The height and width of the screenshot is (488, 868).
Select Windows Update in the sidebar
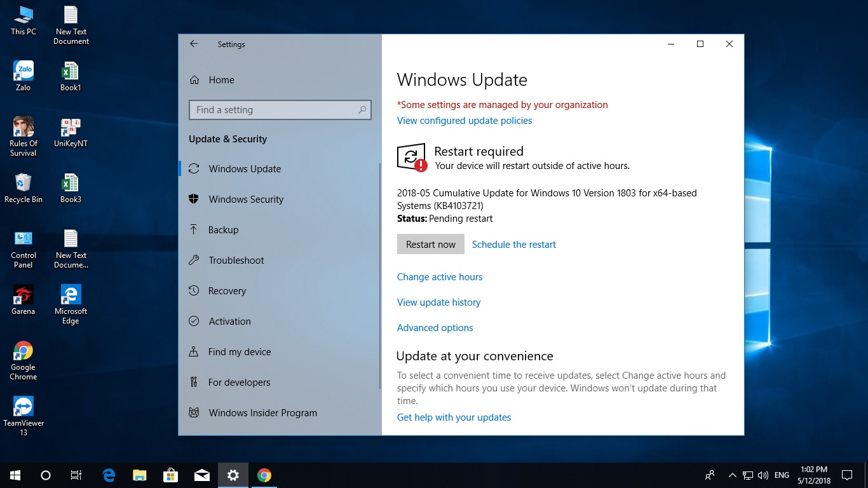click(280, 169)
